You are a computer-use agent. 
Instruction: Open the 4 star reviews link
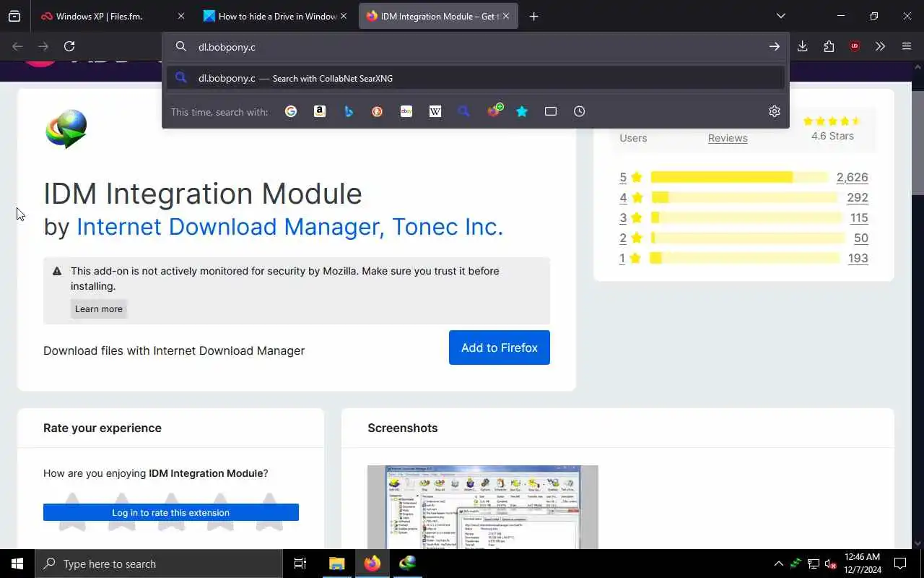pos(630,197)
